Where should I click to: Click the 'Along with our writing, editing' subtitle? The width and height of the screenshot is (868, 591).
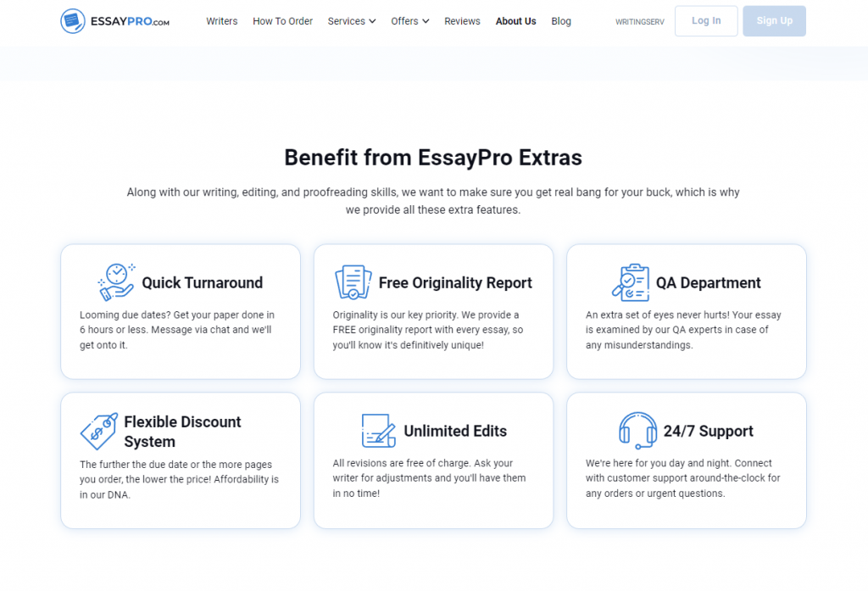point(433,200)
